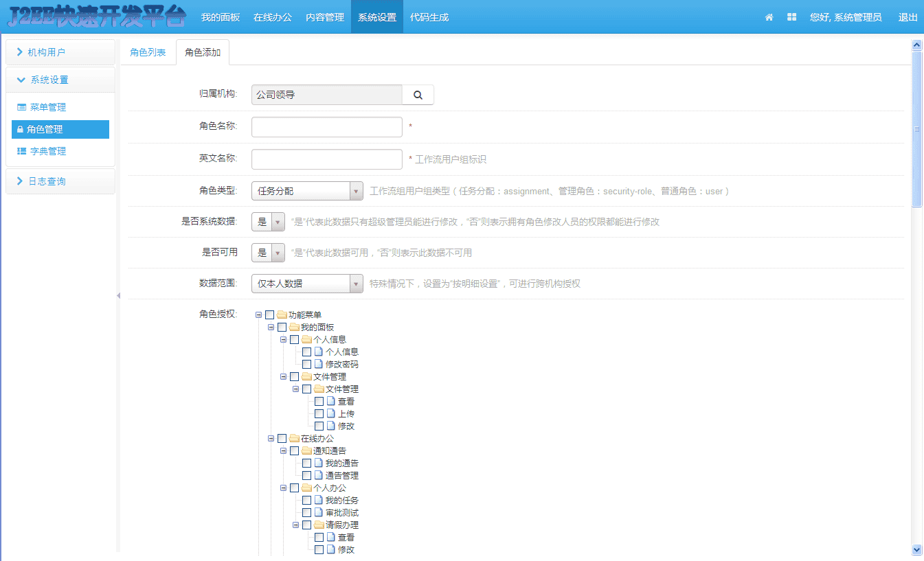Open the 数据范围 dropdown
The width and height of the screenshot is (924, 561).
[357, 283]
